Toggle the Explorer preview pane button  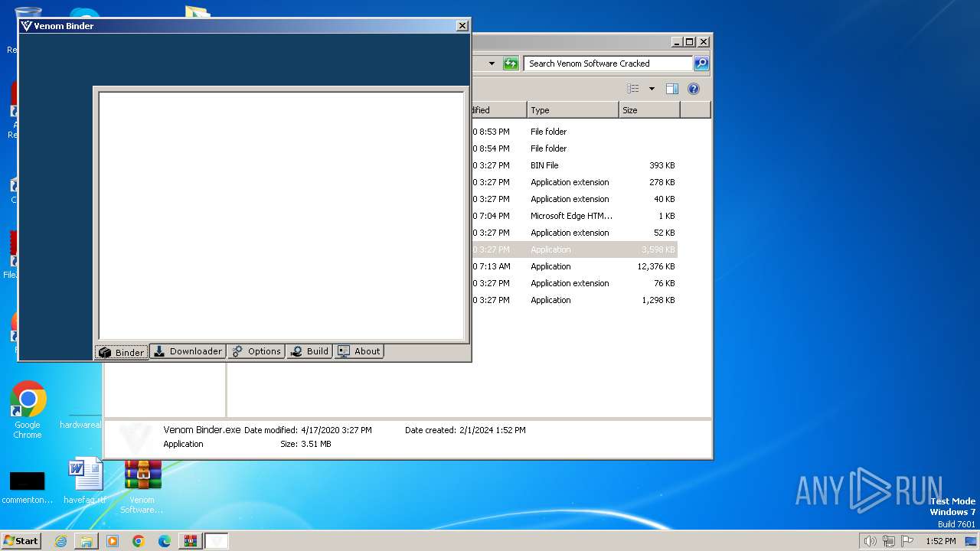[x=671, y=89]
